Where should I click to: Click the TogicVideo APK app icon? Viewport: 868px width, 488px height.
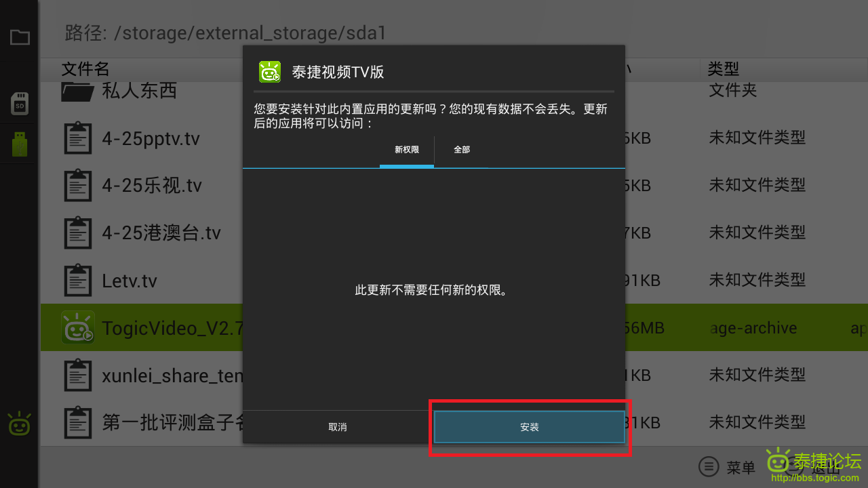point(78,327)
